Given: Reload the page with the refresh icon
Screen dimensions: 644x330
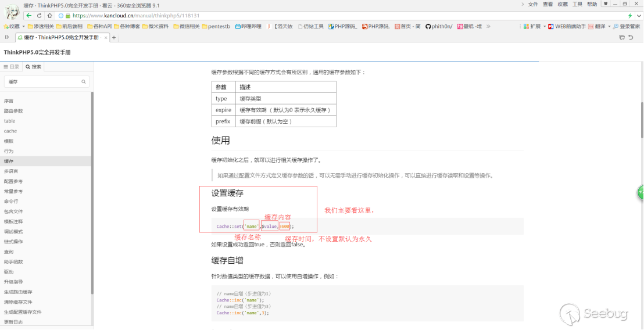Looking at the screenshot, I should pyautogui.click(x=40, y=16).
